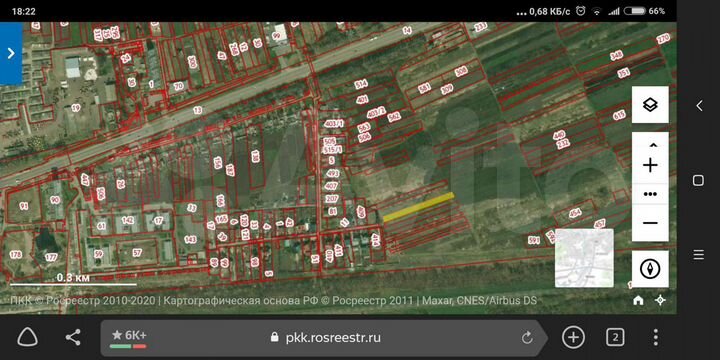Select parcel labeled 514
Image resolution: width=720 pixels, height=360 pixels.
pyautogui.click(x=361, y=84)
